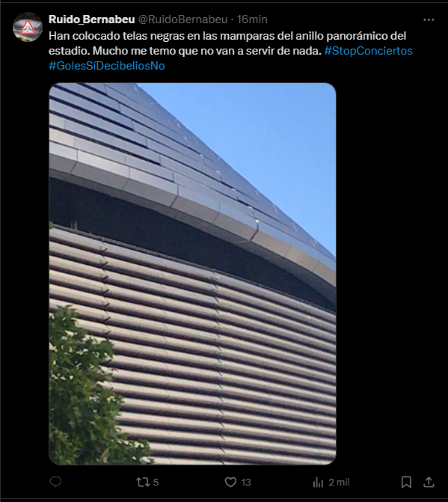Retweet the post with retweet icon
The image size is (448, 502).
pos(142,482)
